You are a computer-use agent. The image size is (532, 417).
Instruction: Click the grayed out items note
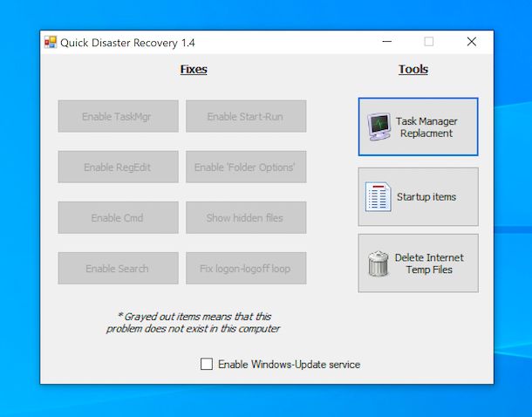tap(193, 323)
